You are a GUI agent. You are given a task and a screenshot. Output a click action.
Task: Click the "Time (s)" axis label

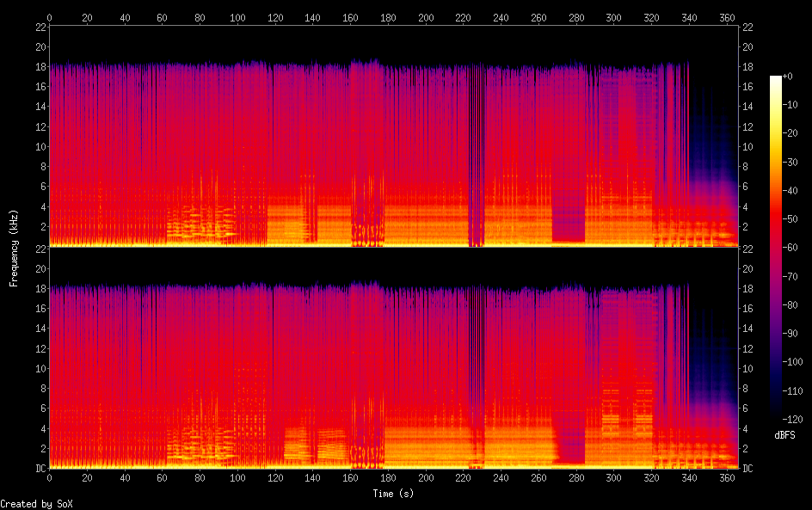pyautogui.click(x=393, y=494)
